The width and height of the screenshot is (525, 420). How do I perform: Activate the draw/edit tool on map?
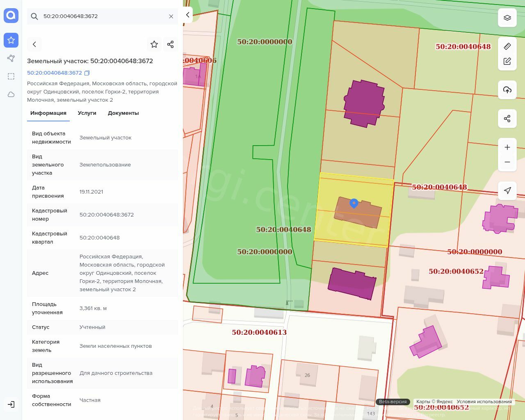click(x=507, y=61)
